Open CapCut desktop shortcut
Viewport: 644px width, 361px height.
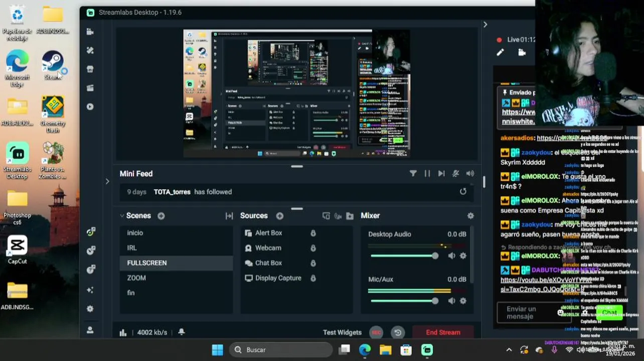[17, 250]
